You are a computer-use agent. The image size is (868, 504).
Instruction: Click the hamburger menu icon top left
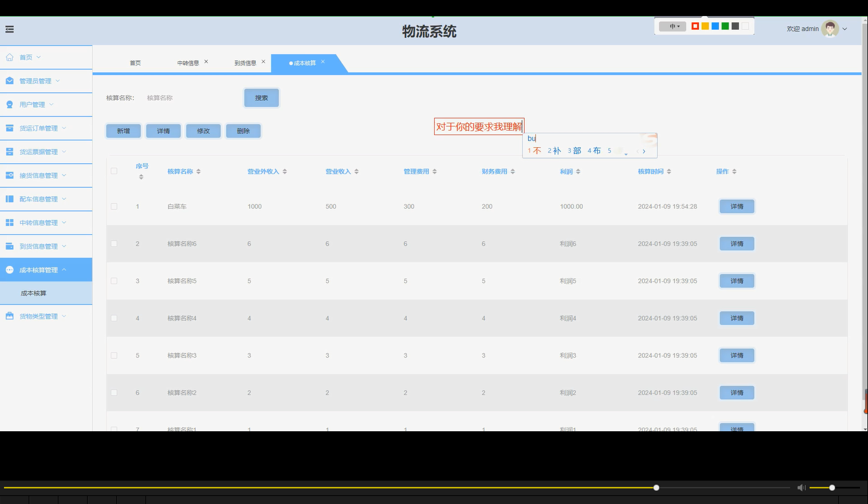9,29
